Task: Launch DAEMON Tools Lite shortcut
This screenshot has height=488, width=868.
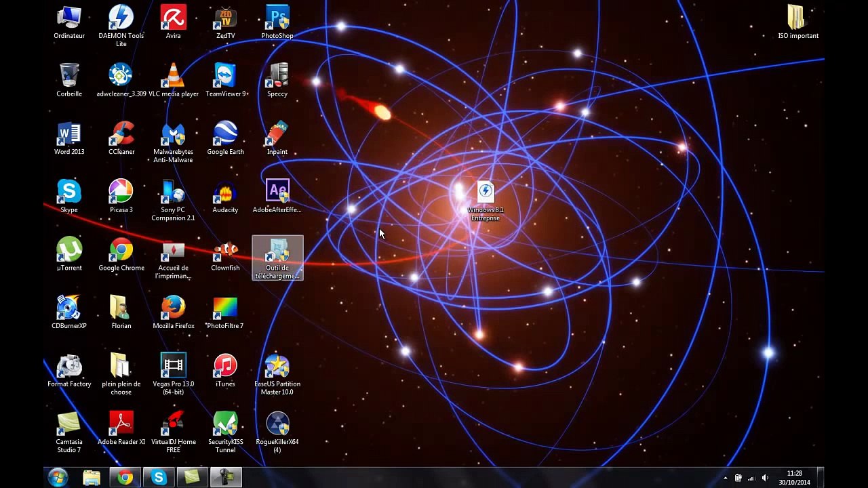Action: coord(121,26)
